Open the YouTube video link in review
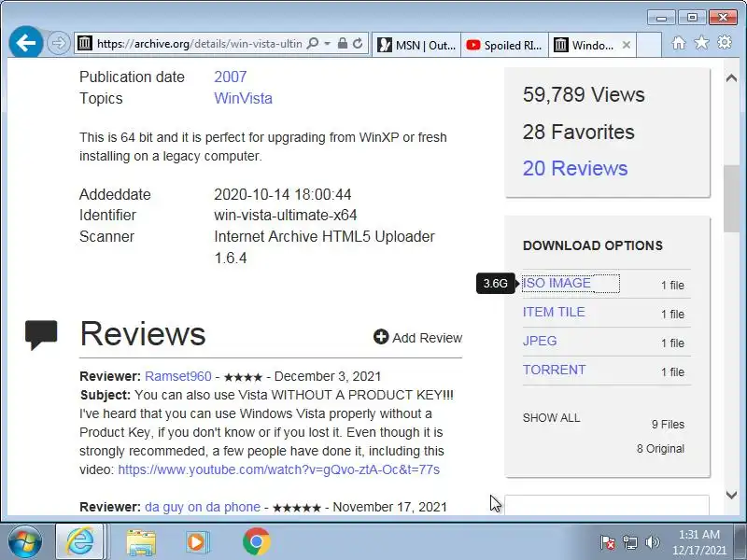The image size is (747, 560). click(x=278, y=469)
